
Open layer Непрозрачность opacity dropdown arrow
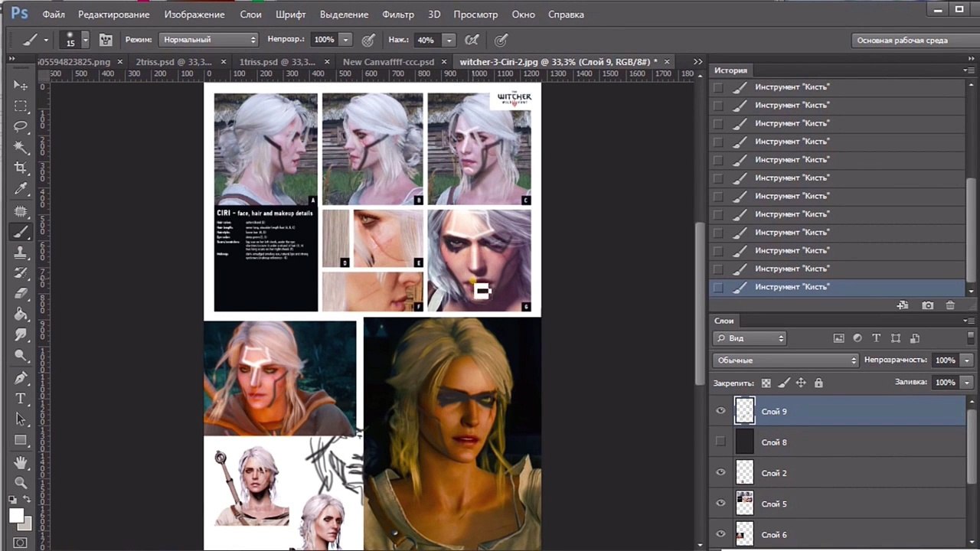click(x=967, y=360)
